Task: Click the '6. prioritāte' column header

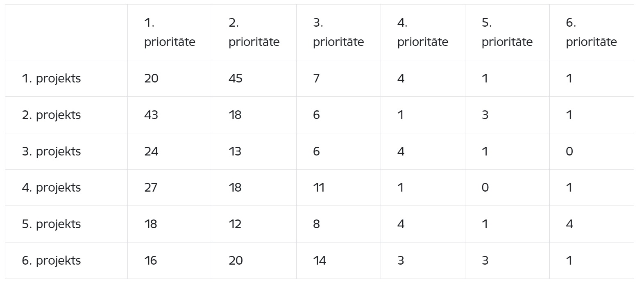Action: pyautogui.click(x=592, y=32)
